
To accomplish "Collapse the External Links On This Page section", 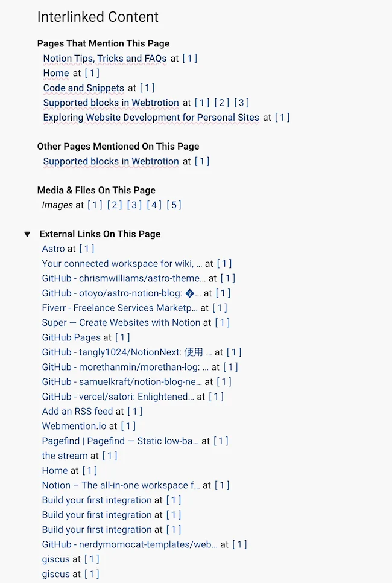I will (27, 234).
